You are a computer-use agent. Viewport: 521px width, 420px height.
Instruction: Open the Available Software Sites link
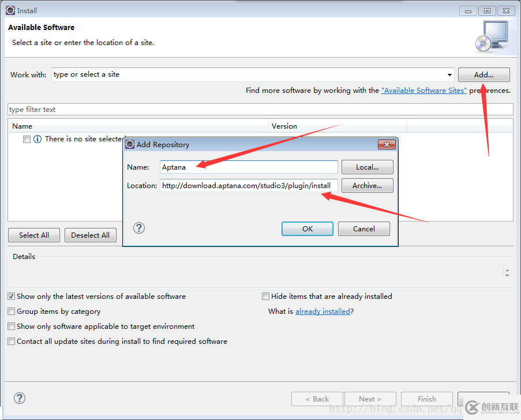(424, 91)
